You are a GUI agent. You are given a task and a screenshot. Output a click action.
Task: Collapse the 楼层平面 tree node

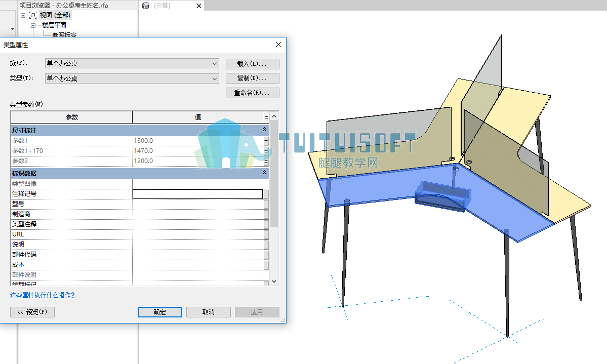(33, 25)
